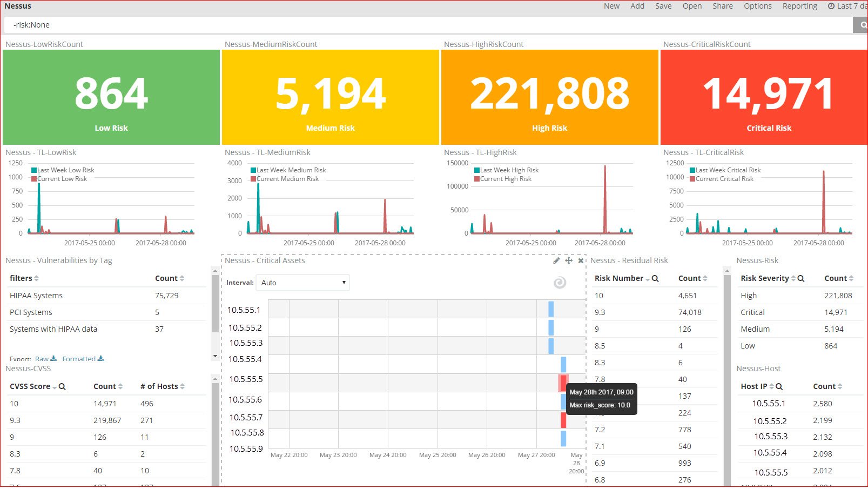Open the Reporting menu
This screenshot has width=868, height=489.
[800, 6]
